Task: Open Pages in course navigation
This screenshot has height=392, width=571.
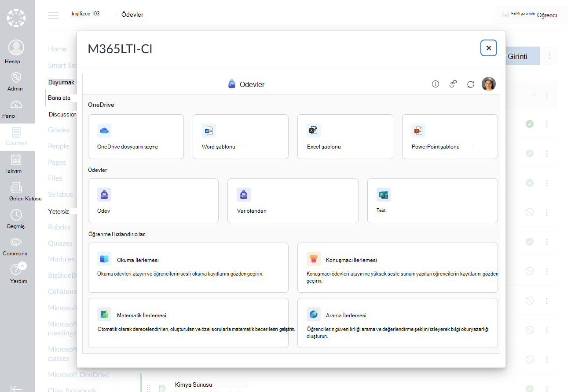Action: pos(57,162)
